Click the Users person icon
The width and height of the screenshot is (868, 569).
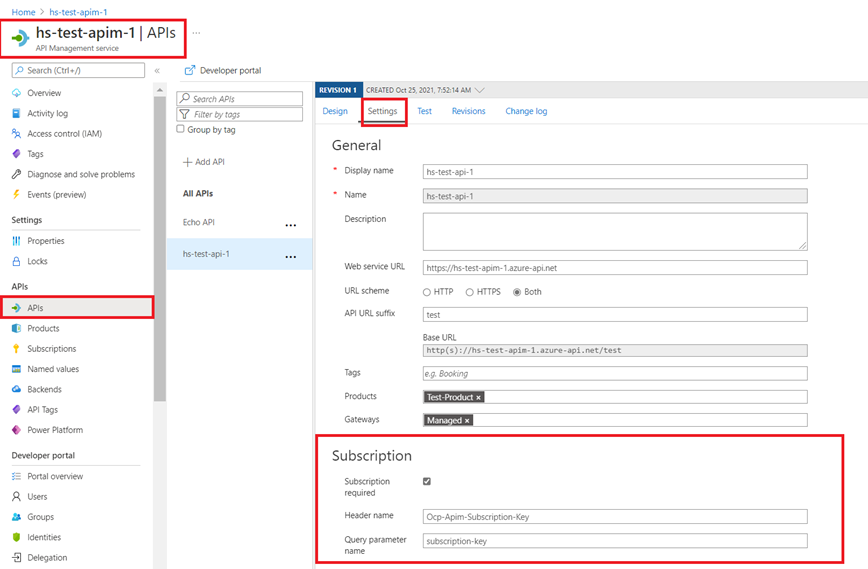[17, 496]
